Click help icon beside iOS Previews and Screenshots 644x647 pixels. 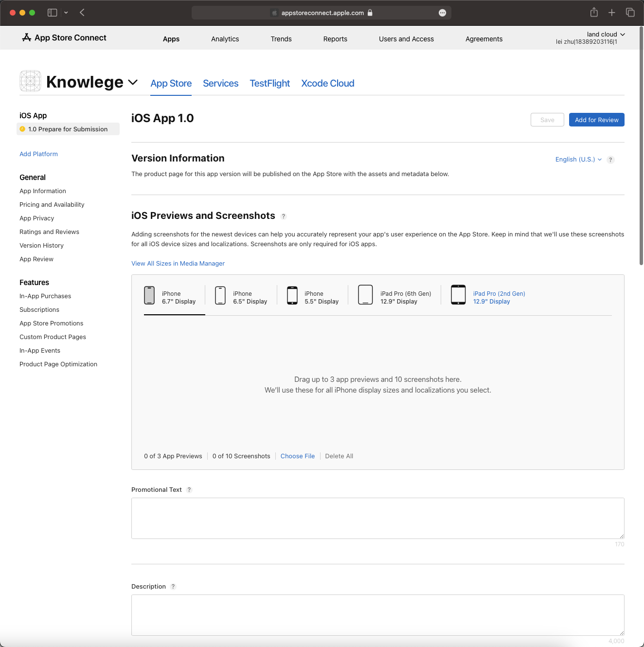point(284,216)
